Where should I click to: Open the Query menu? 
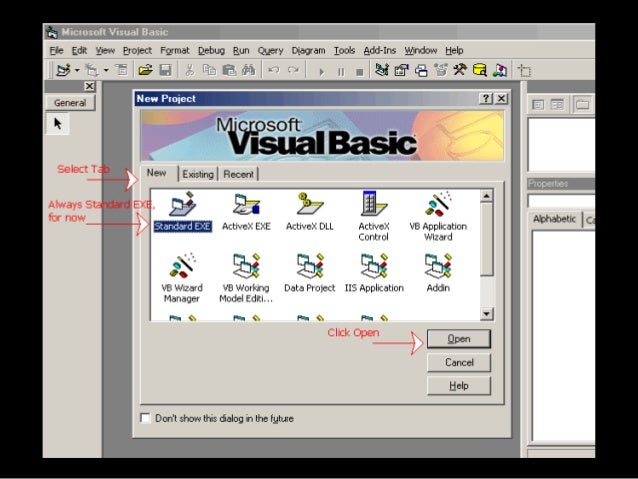pos(270,50)
